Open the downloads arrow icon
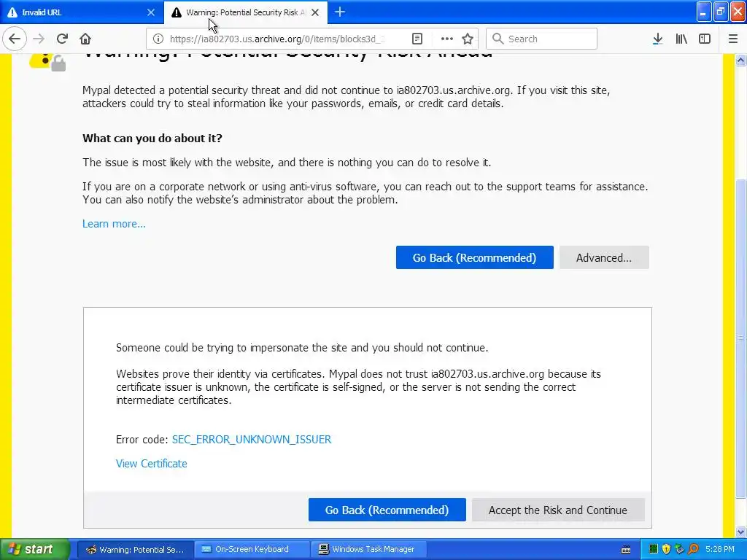 pyautogui.click(x=657, y=39)
